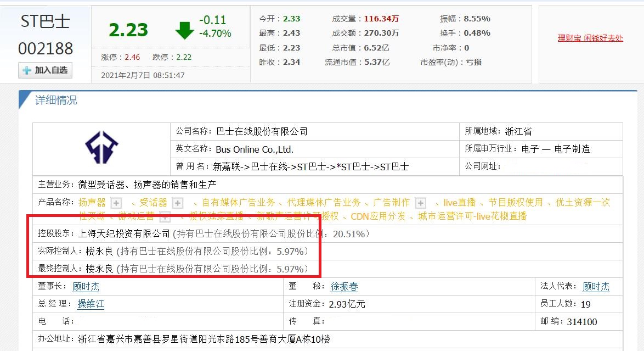Expand the plus box after 受话器

point(177,203)
